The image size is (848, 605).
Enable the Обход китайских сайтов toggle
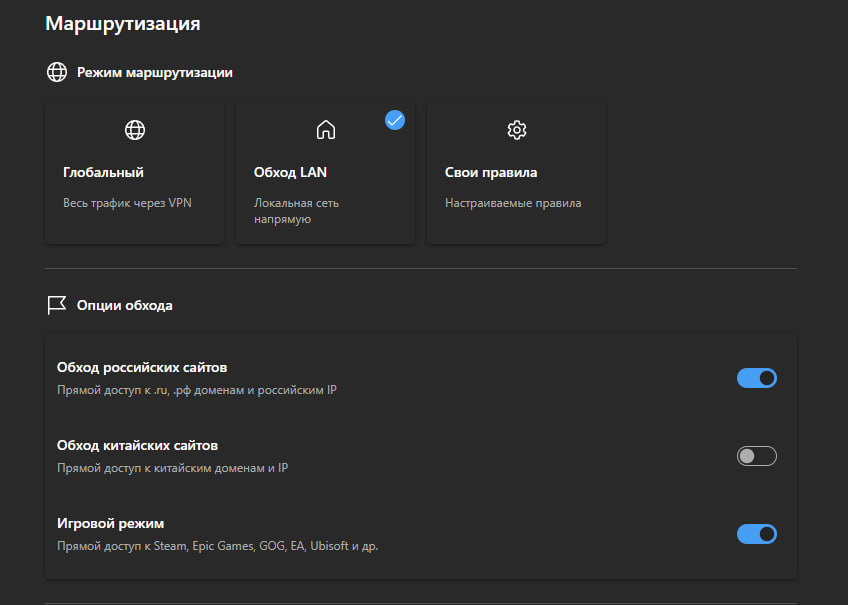pyautogui.click(x=757, y=456)
